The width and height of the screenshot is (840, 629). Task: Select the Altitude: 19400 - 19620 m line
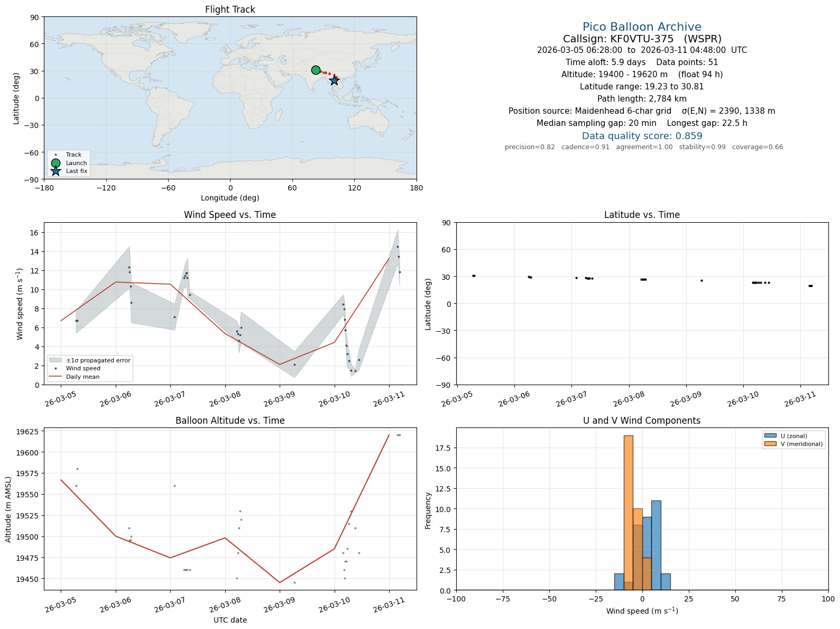642,75
